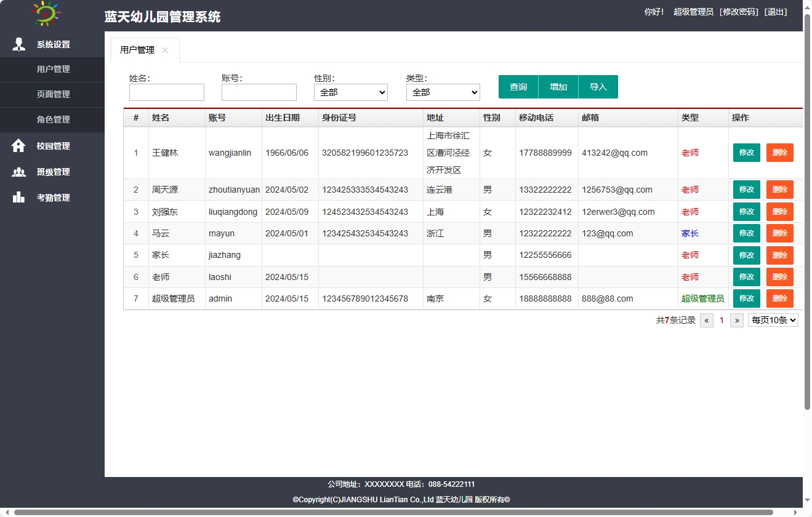Click the 班级管理 people icon
The width and height of the screenshot is (812, 517).
[x=18, y=172]
